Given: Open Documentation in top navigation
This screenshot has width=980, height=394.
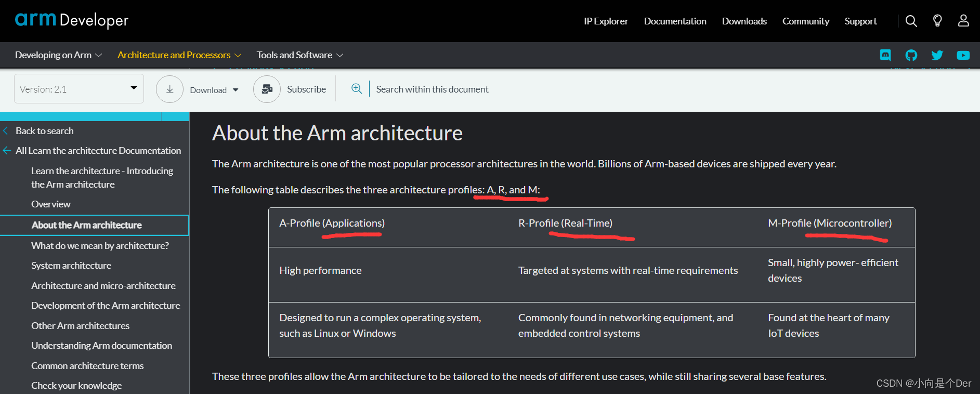Looking at the screenshot, I should (x=675, y=21).
